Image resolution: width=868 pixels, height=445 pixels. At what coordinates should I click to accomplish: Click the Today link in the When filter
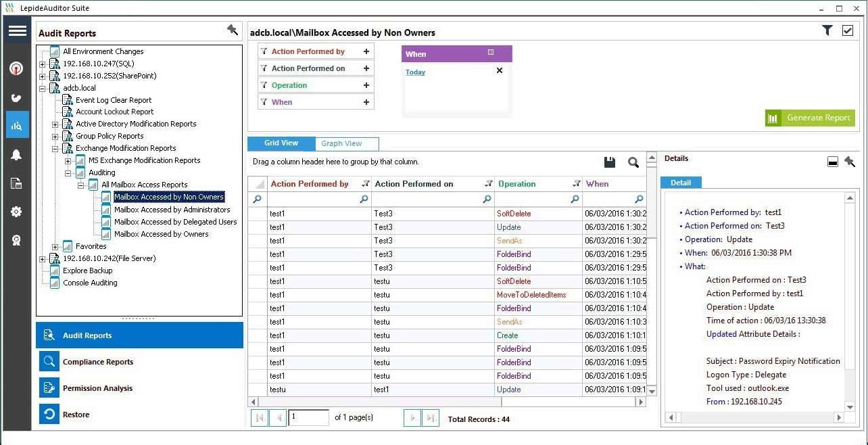(415, 72)
